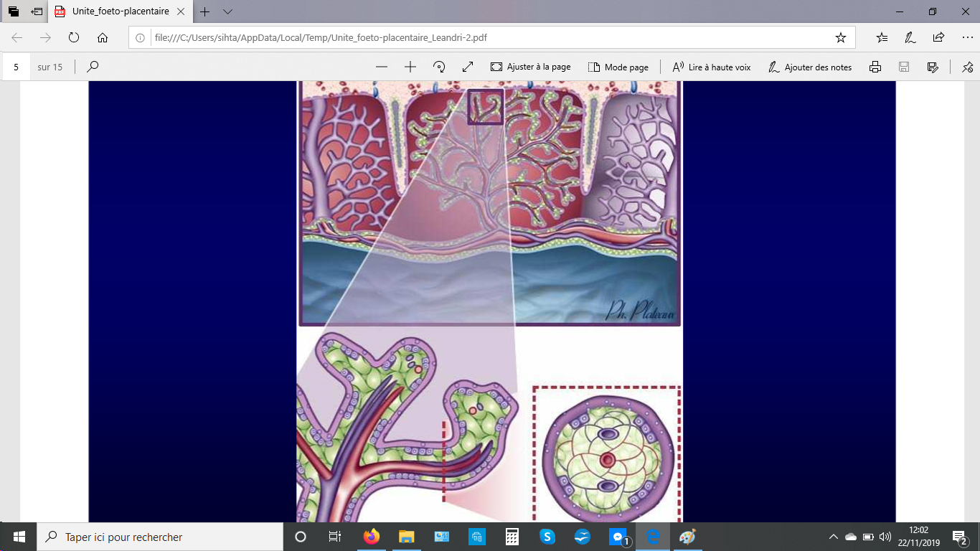Screen dimensions: 980x551
Task: Click Ajouter des notes
Action: (x=810, y=67)
